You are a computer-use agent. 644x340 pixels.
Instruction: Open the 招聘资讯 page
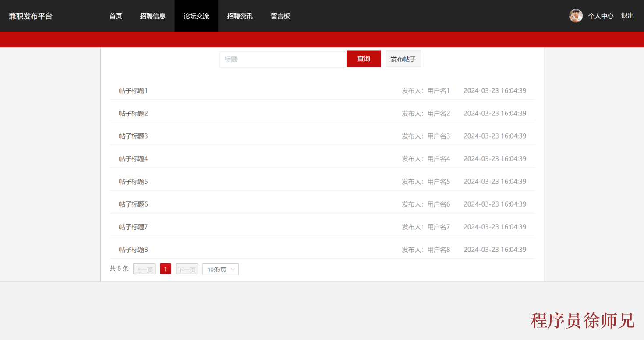point(240,16)
